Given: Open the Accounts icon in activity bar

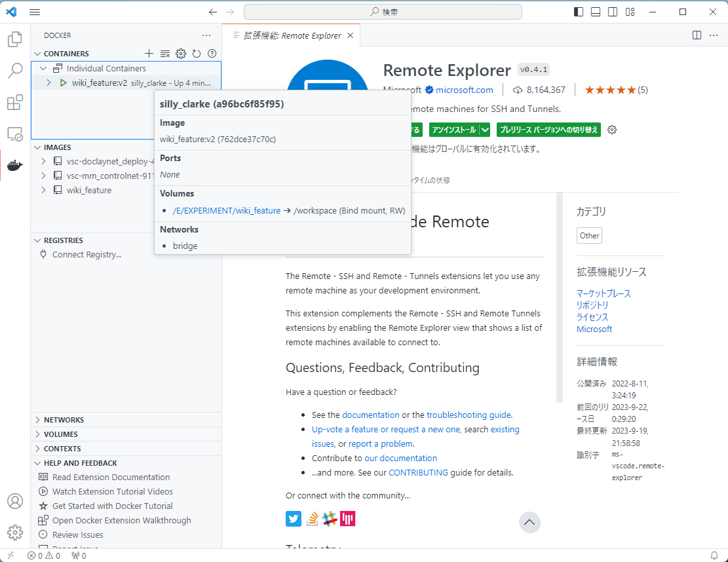Looking at the screenshot, I should point(15,501).
